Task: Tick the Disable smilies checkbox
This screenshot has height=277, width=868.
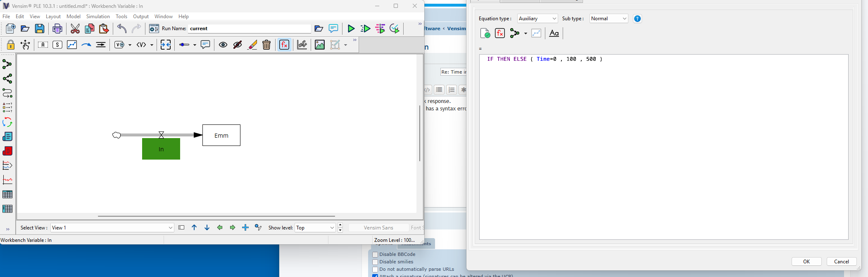Action: (375, 262)
